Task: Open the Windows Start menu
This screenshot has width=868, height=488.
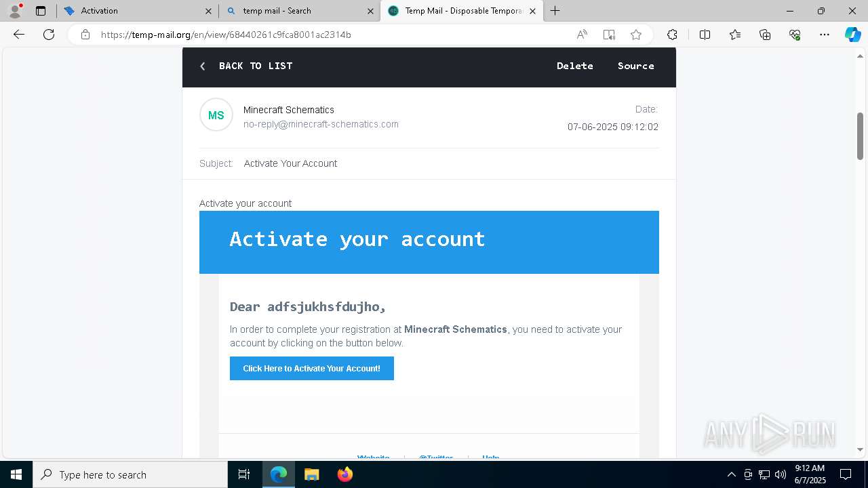Action: pos(16,474)
